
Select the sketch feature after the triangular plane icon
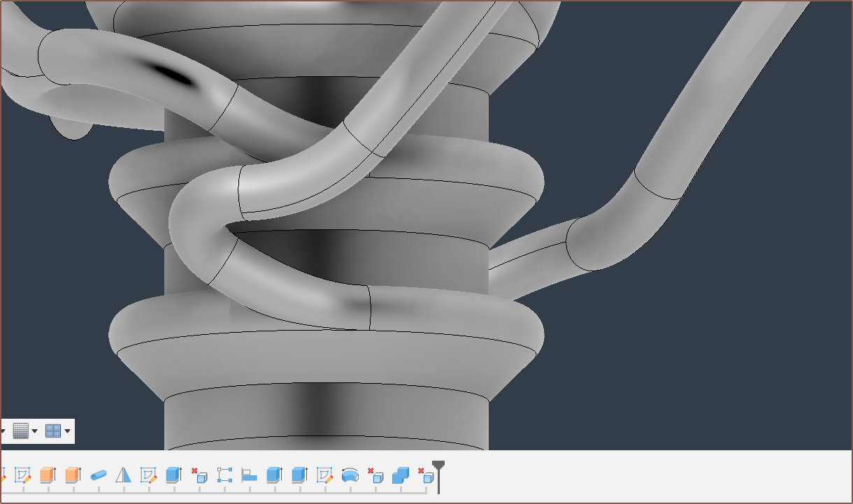[x=148, y=476]
